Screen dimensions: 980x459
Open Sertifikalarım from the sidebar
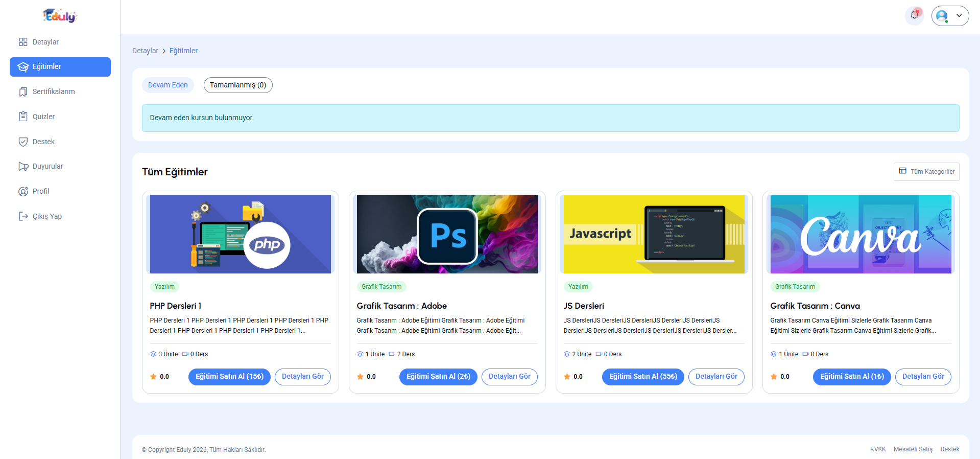pyautogui.click(x=60, y=91)
